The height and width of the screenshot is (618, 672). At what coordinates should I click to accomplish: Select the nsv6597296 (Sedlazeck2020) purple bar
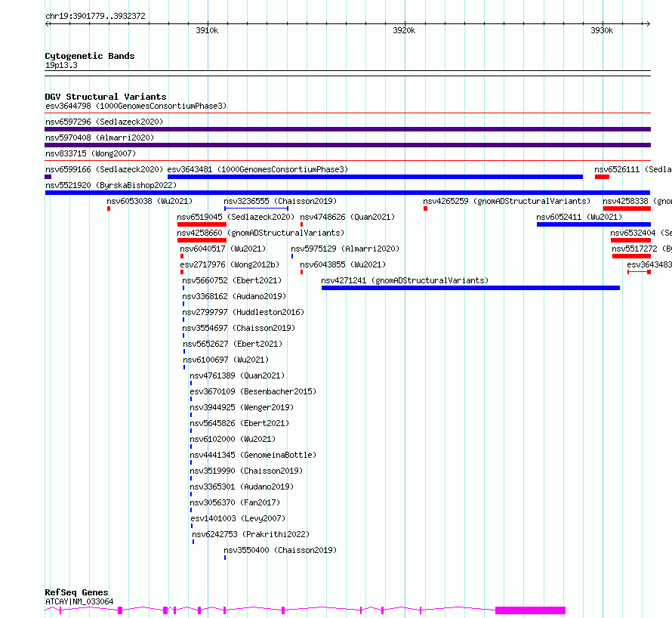coord(347,129)
